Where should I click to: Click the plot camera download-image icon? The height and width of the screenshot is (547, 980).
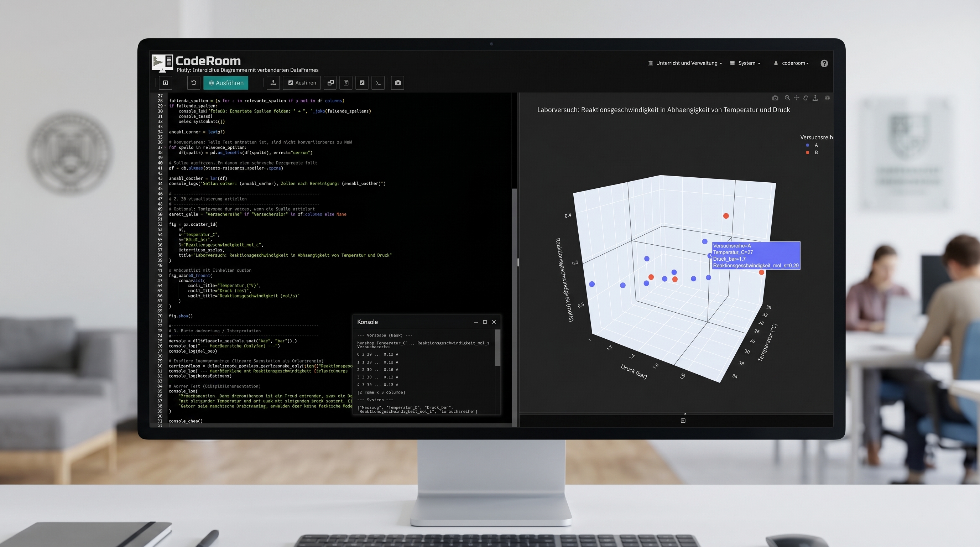[775, 98]
